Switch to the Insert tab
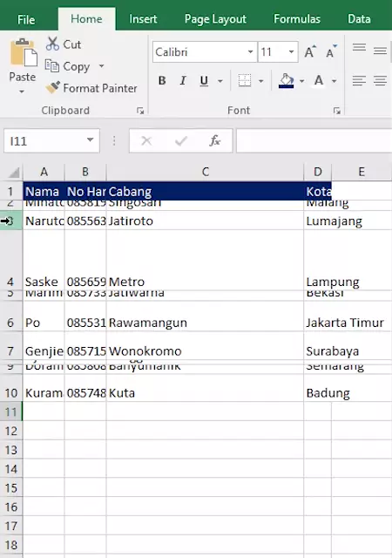392x558 pixels. [143, 19]
